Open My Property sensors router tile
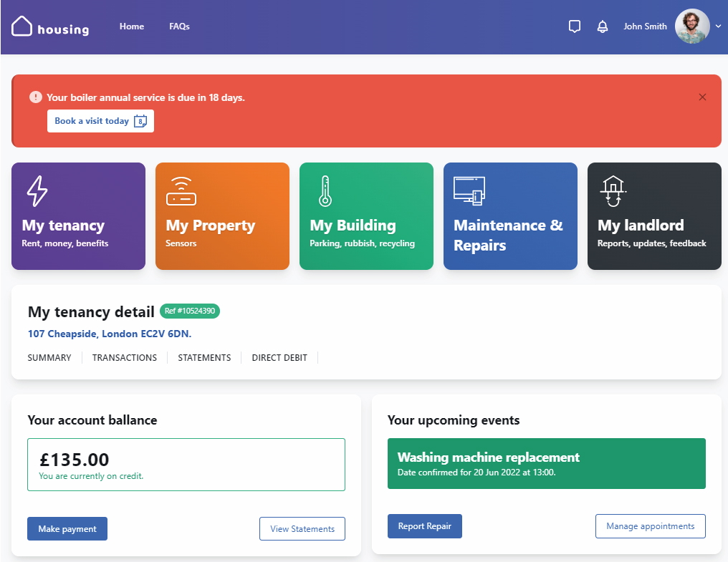The height and width of the screenshot is (562, 728). (222, 216)
